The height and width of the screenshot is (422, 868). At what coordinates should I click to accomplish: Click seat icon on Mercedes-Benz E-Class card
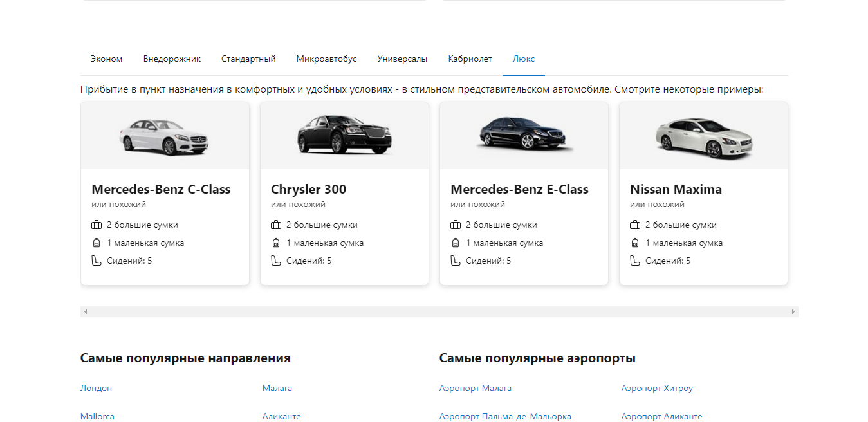click(456, 261)
